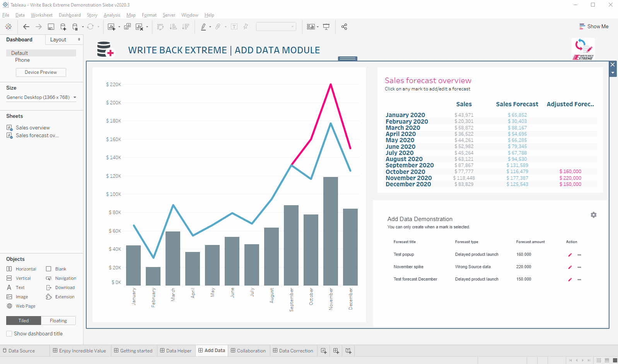
Task: Open Layout pane dropdown
Action: tap(64, 39)
